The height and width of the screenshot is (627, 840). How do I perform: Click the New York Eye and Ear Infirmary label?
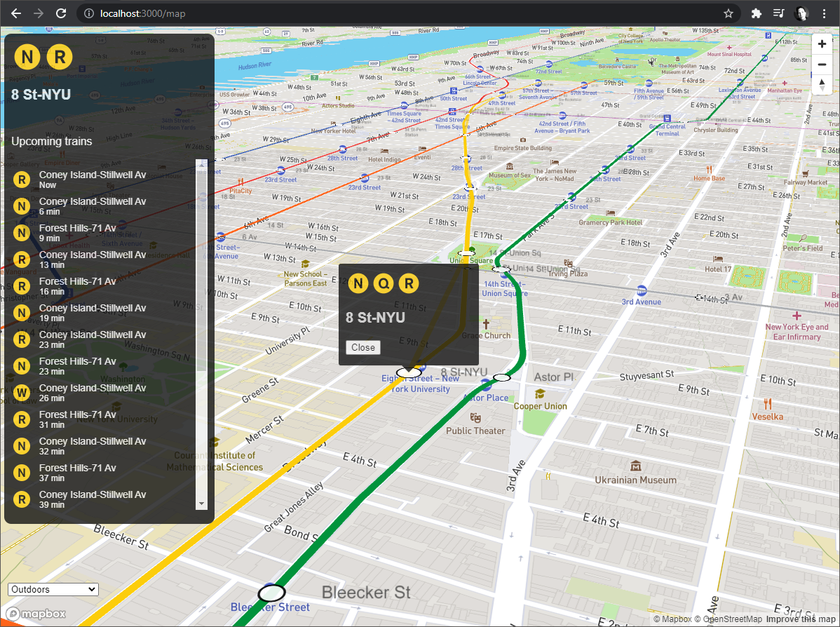click(x=797, y=332)
